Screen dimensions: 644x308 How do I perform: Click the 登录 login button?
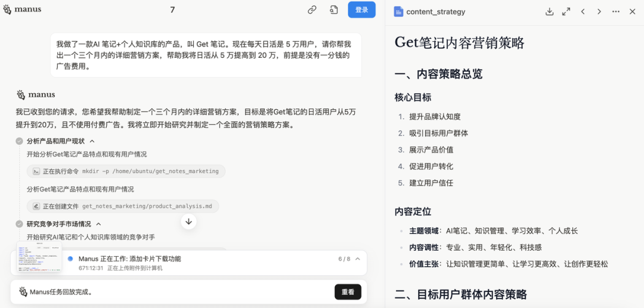[361, 10]
